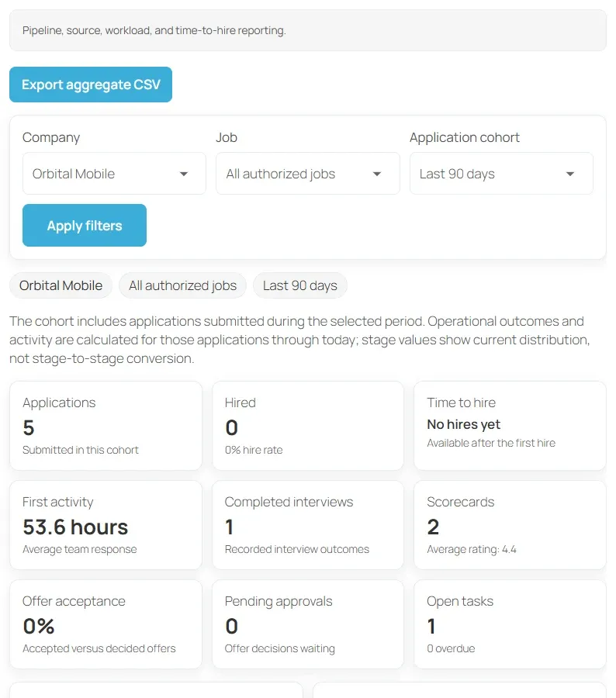Image resolution: width=616 pixels, height=698 pixels.
Task: Click the pipeline reporting description text
Action: point(154,30)
